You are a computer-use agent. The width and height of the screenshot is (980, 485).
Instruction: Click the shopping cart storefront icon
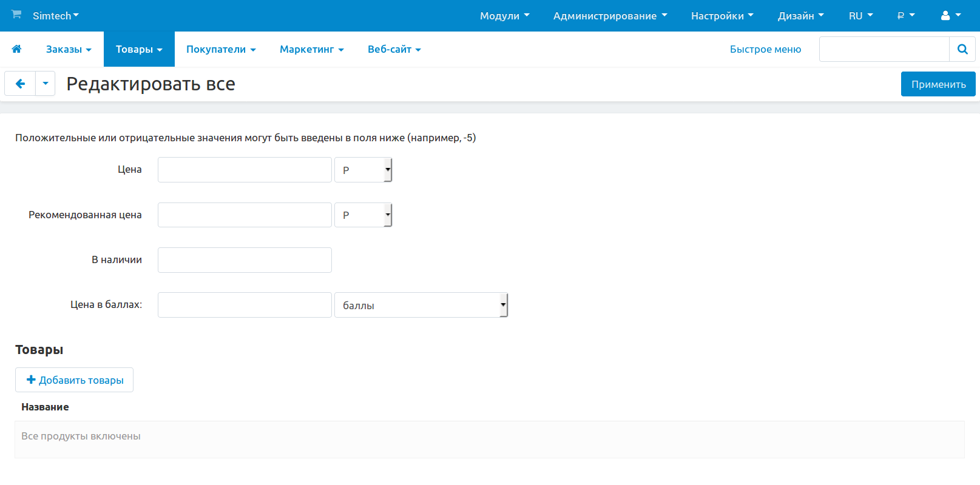[x=16, y=15]
